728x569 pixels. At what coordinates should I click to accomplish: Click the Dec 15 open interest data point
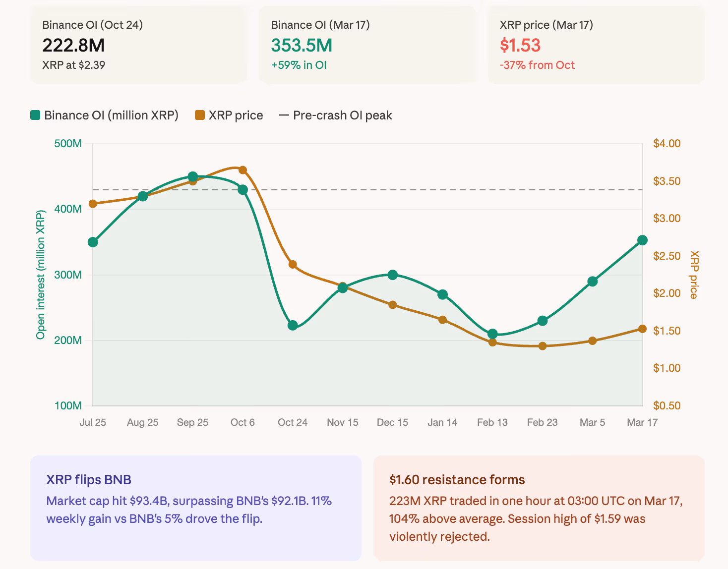click(x=393, y=275)
